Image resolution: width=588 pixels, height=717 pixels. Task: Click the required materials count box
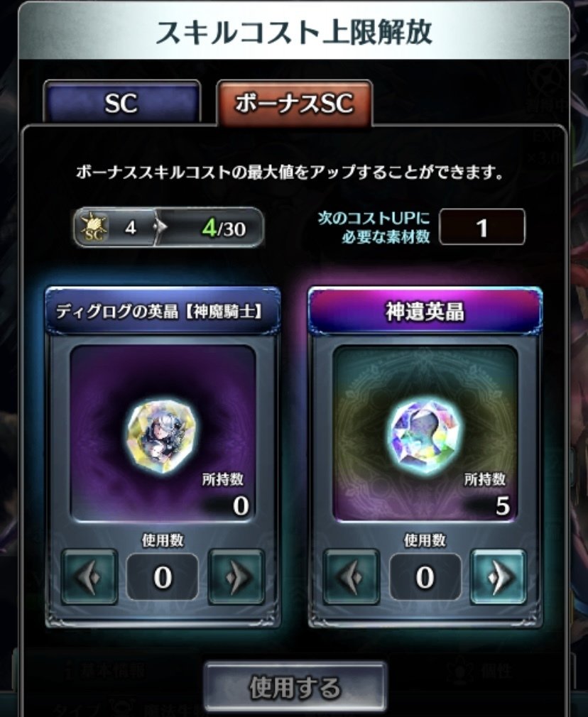pyautogui.click(x=482, y=227)
